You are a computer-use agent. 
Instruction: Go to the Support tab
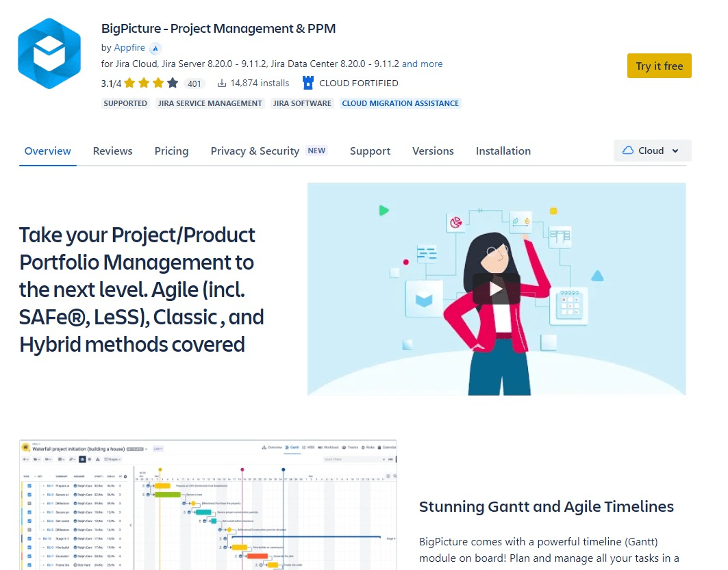coord(370,151)
